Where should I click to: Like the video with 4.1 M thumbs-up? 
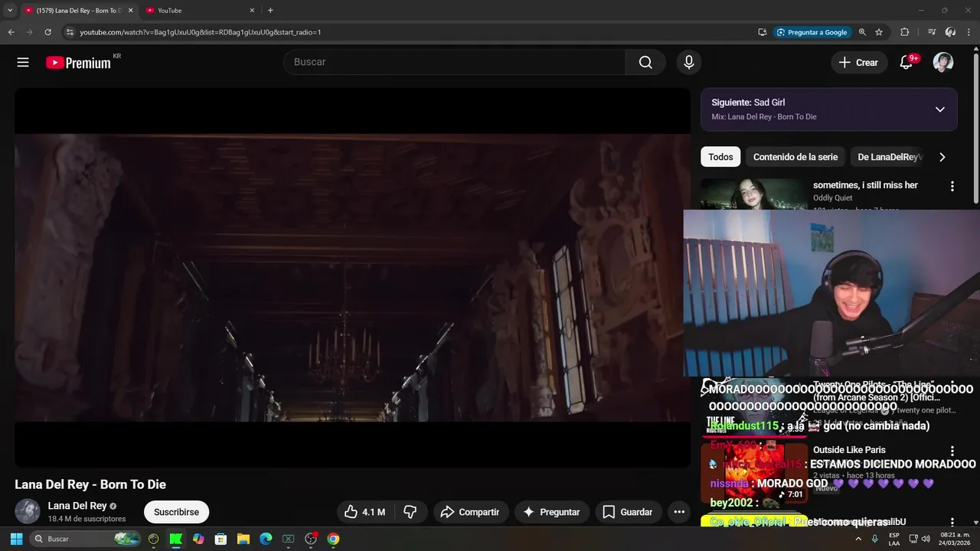coord(364,512)
